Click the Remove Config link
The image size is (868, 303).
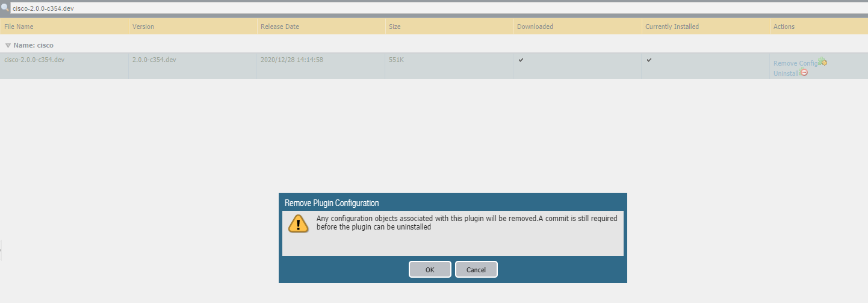point(796,63)
